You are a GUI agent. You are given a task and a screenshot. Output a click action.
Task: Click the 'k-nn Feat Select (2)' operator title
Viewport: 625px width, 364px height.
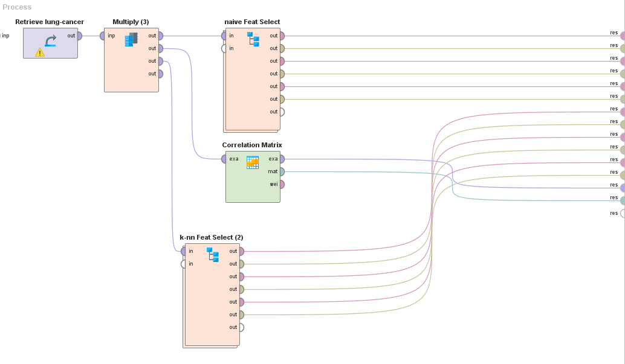(212, 237)
